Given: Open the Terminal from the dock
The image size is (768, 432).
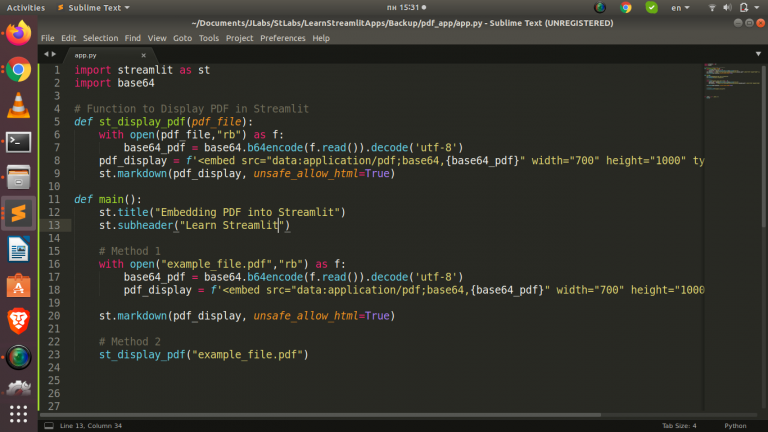Looking at the screenshot, I should pyautogui.click(x=18, y=141).
